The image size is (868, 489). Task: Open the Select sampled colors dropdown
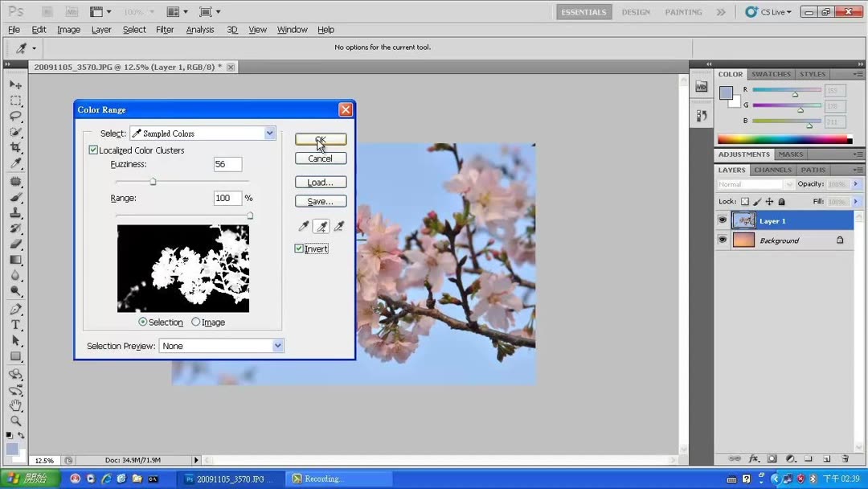click(x=269, y=132)
